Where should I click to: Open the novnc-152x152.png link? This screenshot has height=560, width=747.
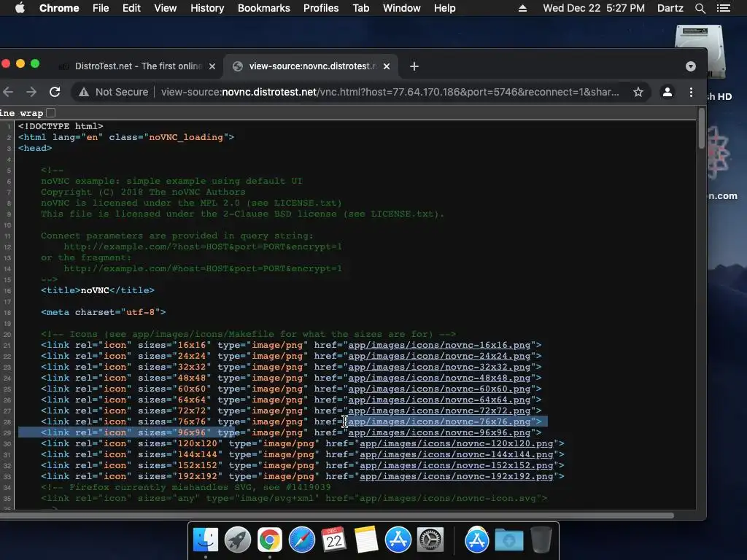click(x=457, y=466)
